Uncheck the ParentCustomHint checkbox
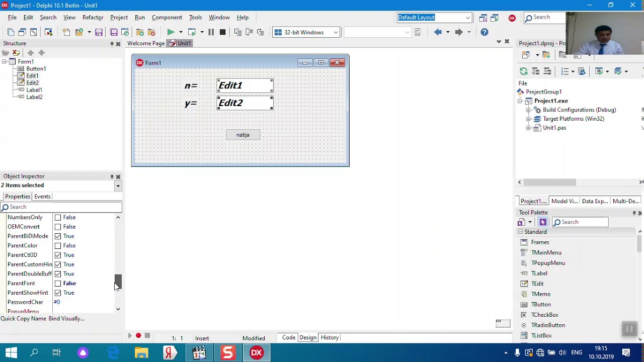Image resolution: width=644 pixels, height=362 pixels. [58, 264]
